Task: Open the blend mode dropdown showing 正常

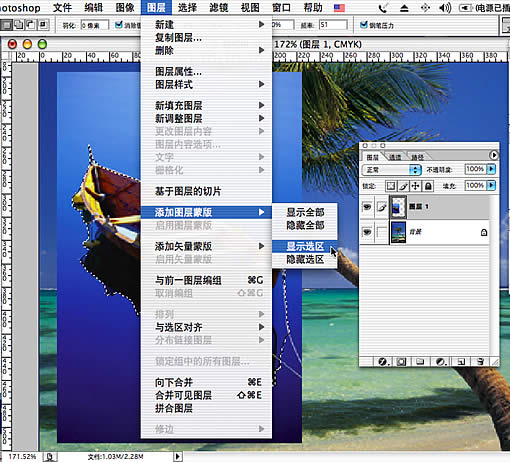Action: click(392, 170)
